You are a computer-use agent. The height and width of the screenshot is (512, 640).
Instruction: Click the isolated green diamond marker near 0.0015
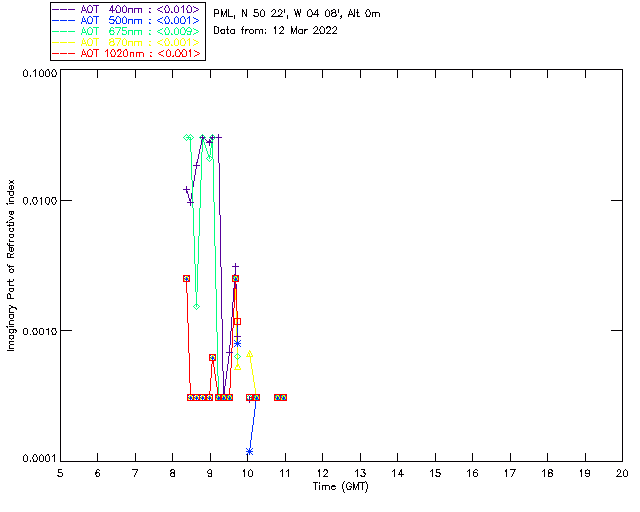click(196, 307)
